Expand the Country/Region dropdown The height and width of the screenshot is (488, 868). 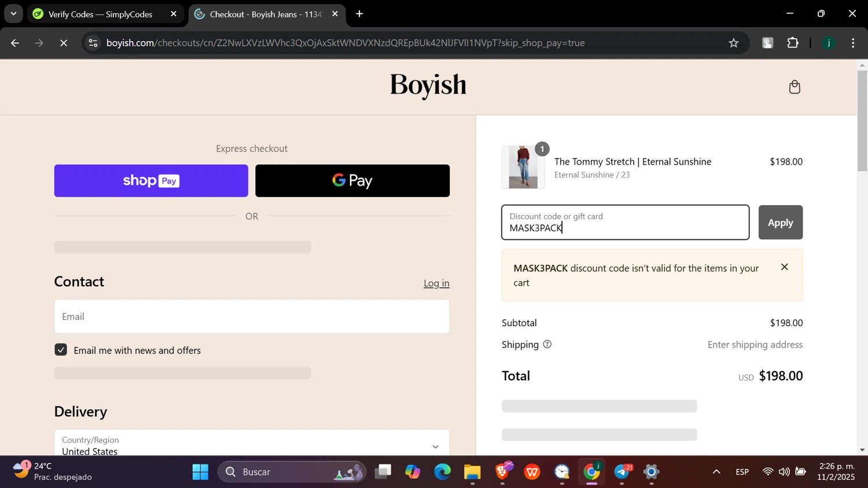(252, 445)
